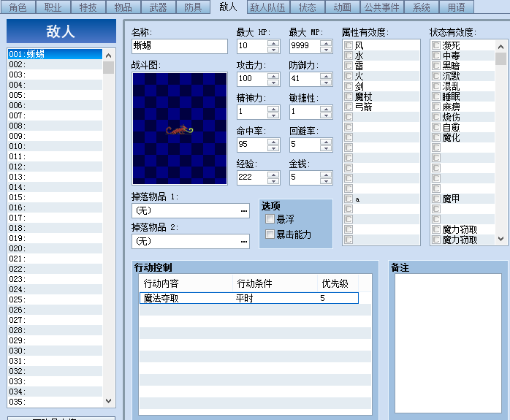Screen dimensions: 510x420
Task: Open the 公共事件 tab
Action: (x=382, y=7)
